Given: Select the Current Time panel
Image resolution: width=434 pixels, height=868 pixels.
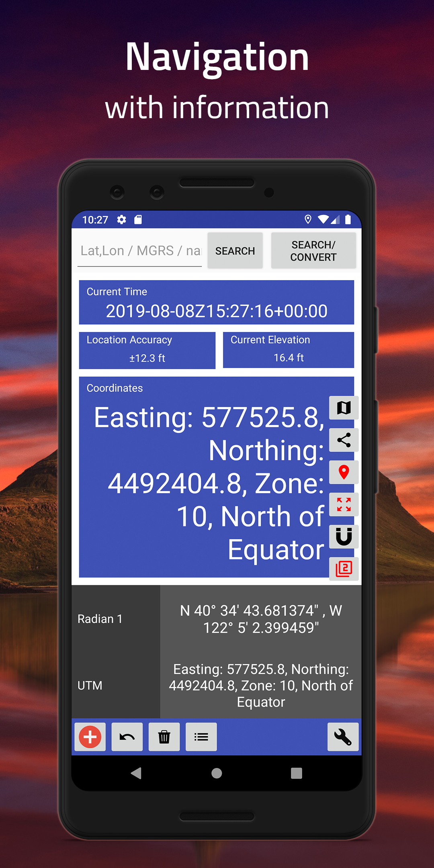Looking at the screenshot, I should point(217,302).
